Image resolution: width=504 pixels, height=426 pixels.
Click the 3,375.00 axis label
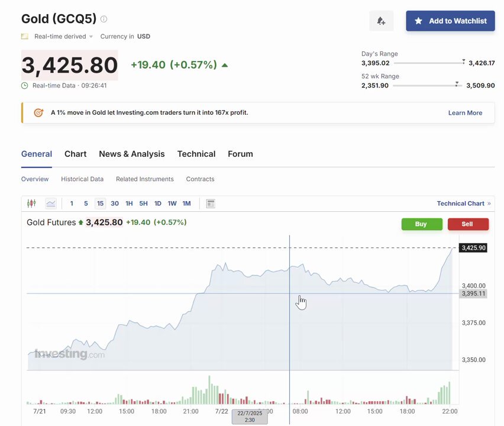tap(473, 323)
